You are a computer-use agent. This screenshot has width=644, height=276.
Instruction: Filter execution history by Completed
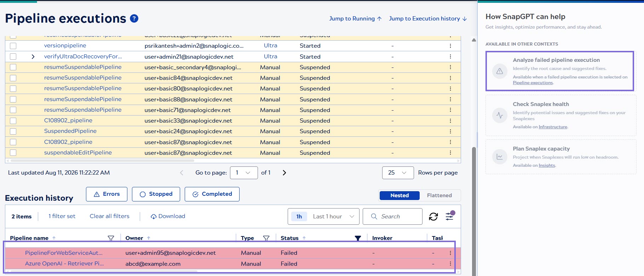212,194
